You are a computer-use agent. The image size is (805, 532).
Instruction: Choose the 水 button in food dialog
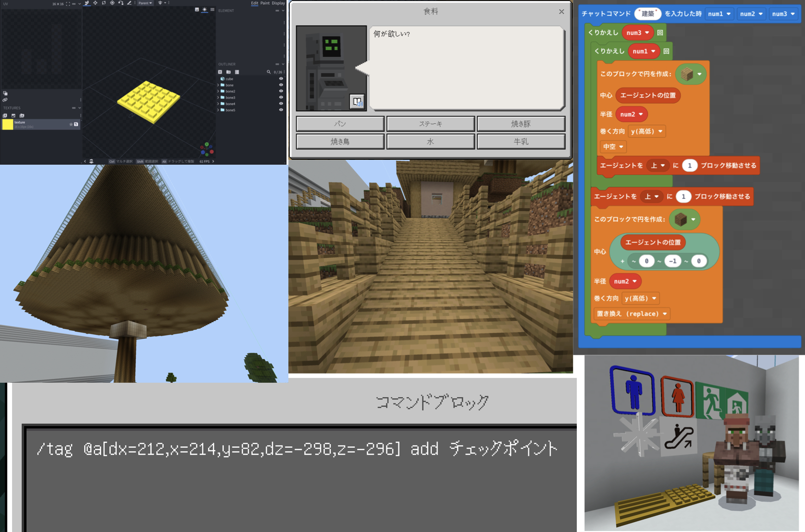(x=430, y=142)
